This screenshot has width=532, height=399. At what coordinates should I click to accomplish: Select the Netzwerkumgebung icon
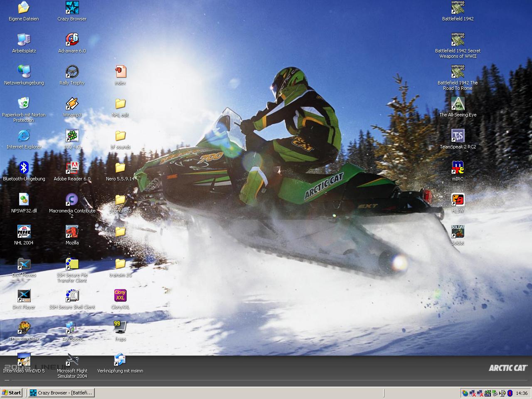click(x=24, y=71)
